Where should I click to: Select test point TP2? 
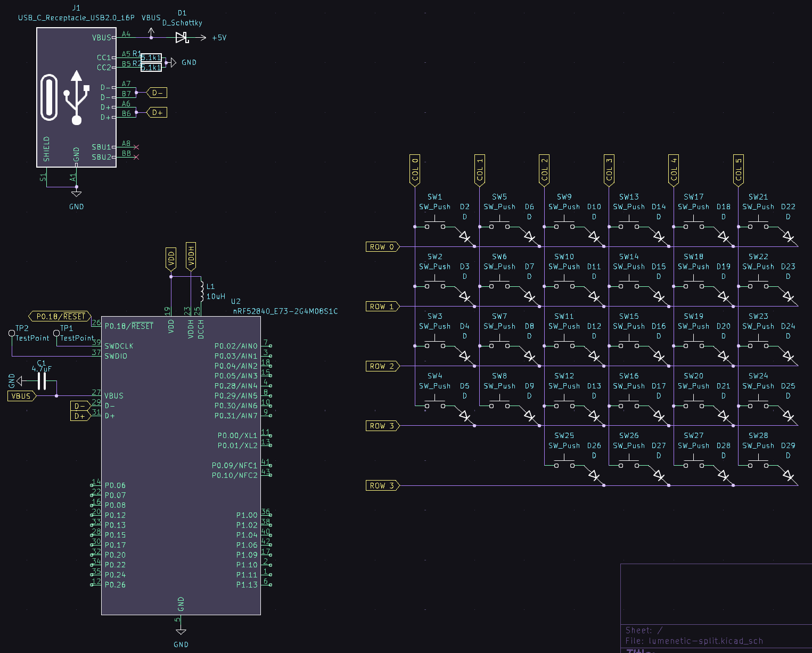click(x=12, y=334)
